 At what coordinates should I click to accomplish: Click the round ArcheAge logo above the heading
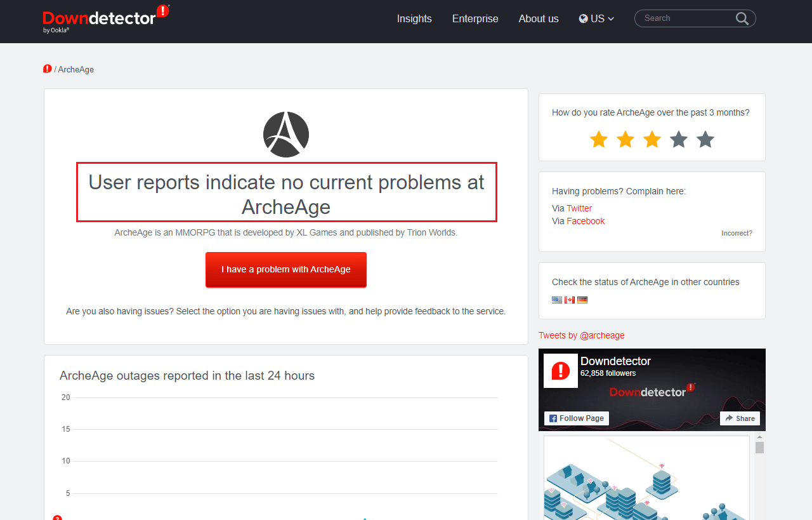[x=286, y=134]
